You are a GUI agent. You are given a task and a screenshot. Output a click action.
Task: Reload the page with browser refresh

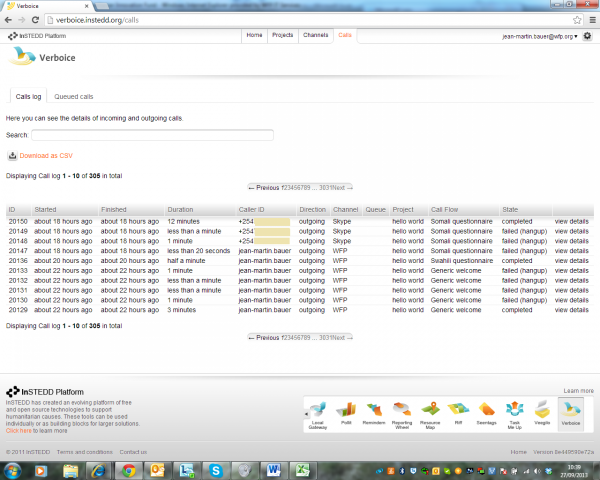[x=35, y=20]
